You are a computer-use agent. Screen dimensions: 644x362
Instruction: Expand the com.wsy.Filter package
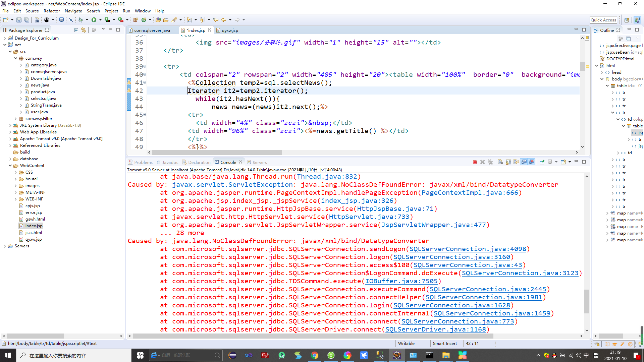(15, 119)
